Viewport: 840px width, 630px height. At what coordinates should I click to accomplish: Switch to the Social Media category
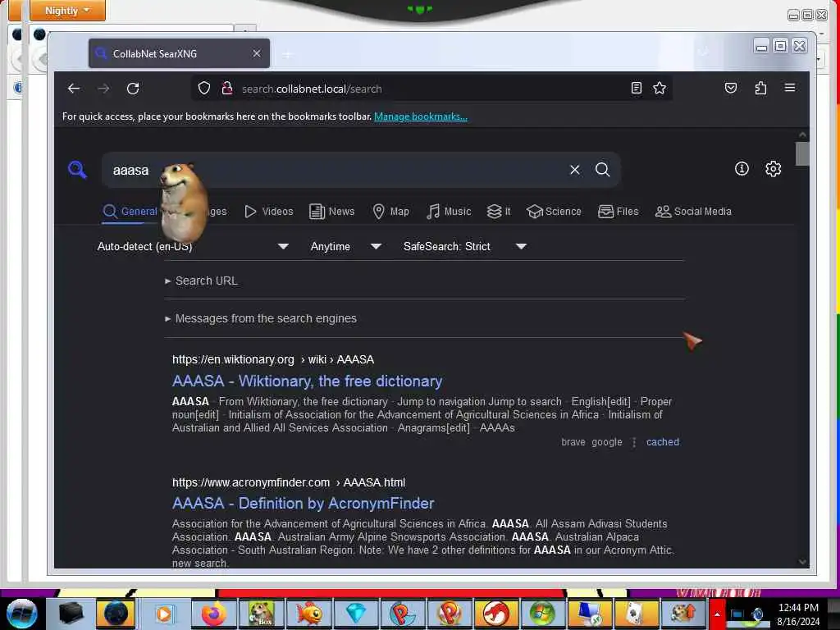tap(693, 212)
